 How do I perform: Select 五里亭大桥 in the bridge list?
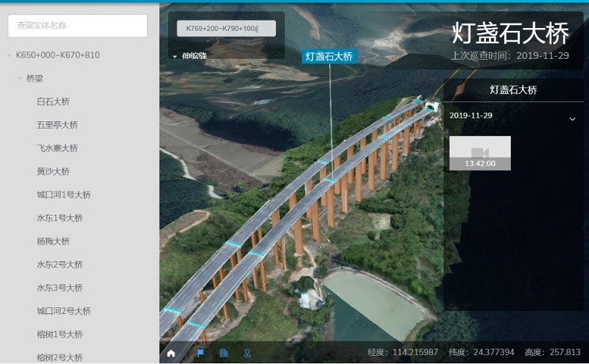57,125
